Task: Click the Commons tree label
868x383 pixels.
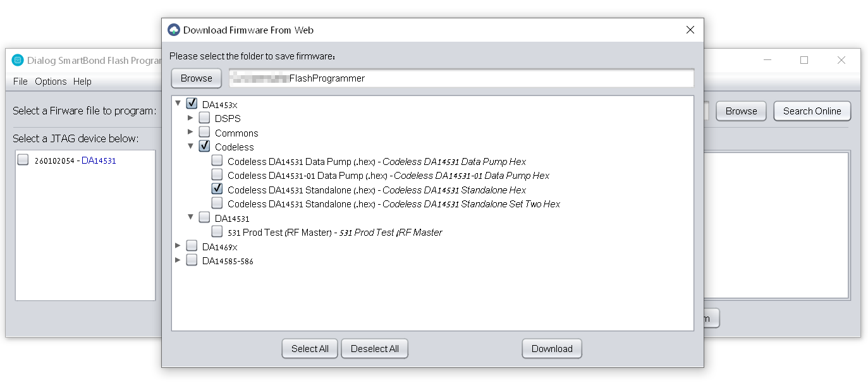Action: (236, 133)
